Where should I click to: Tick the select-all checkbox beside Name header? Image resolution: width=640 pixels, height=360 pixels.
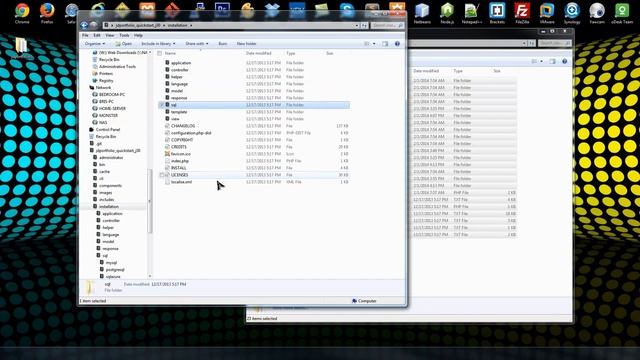[160, 53]
